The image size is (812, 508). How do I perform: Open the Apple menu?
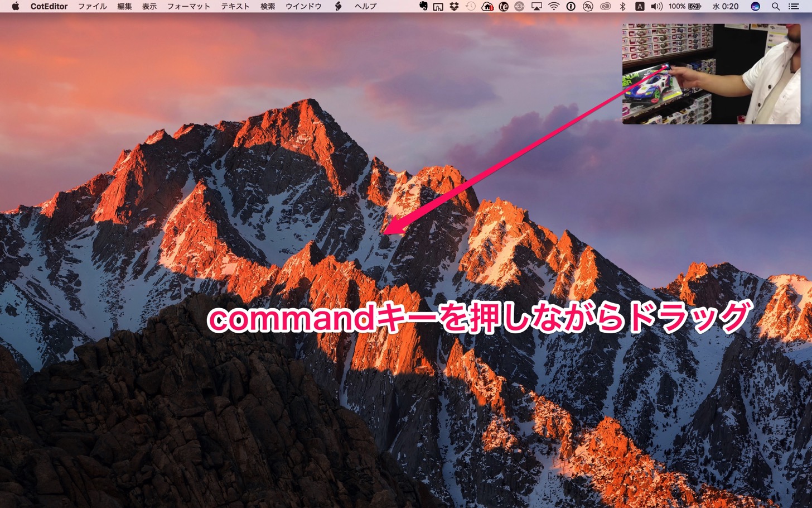pyautogui.click(x=15, y=7)
